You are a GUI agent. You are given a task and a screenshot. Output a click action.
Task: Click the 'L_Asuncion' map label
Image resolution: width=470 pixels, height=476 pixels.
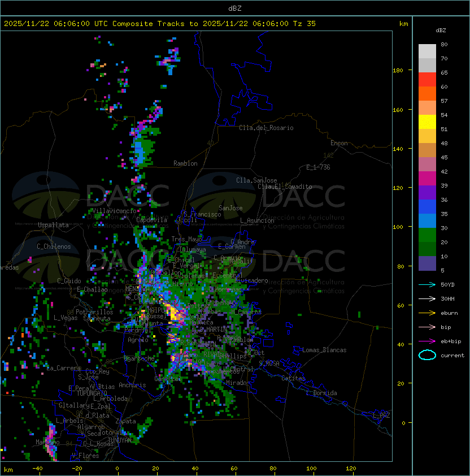[257, 220]
